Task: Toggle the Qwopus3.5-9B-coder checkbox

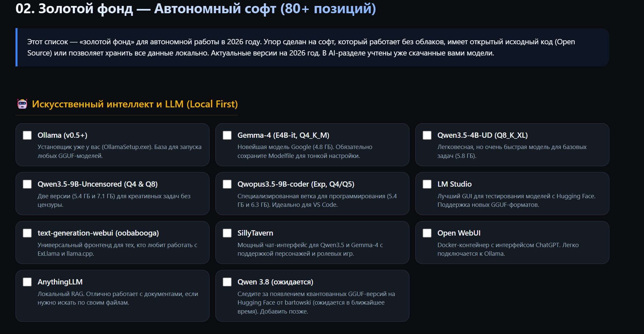Action: coord(227,184)
